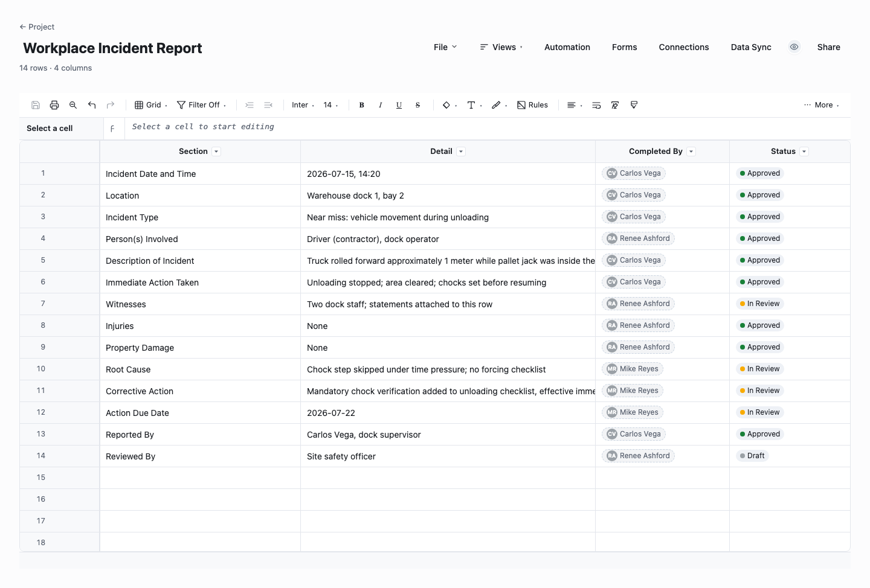Screen dimensions: 870x588
Task: Select the 'Reported By' cell
Action: click(x=200, y=435)
